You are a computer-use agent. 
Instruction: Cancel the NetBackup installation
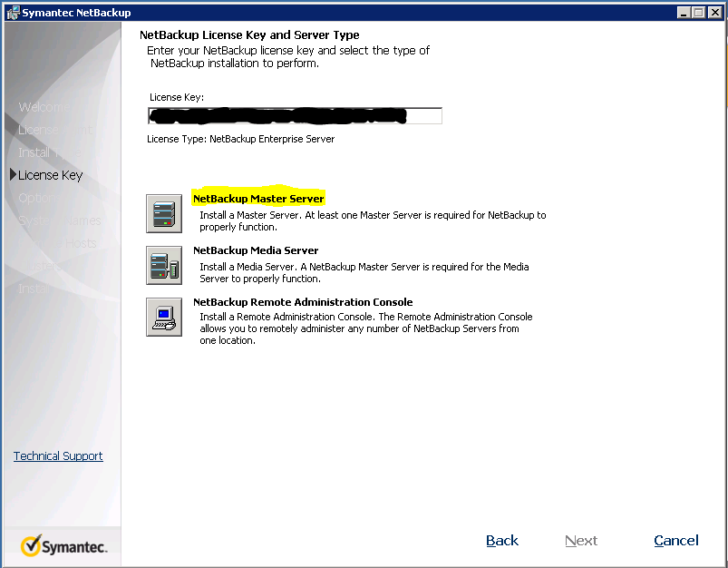click(676, 541)
